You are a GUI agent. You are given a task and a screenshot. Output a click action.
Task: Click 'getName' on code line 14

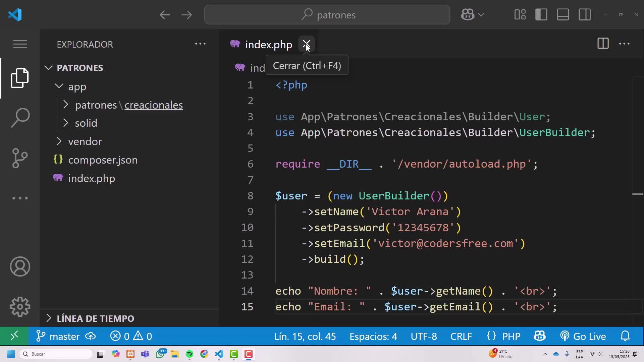click(x=458, y=291)
